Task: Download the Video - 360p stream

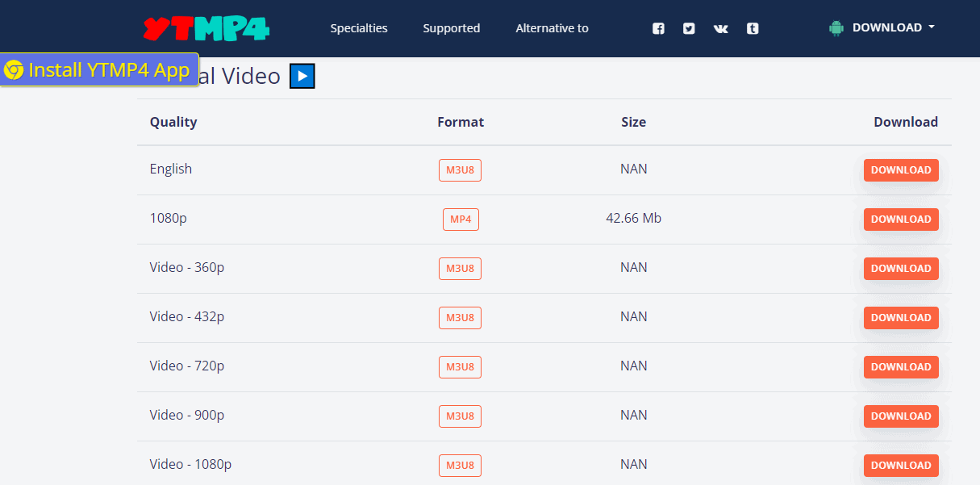Action: pyautogui.click(x=901, y=268)
